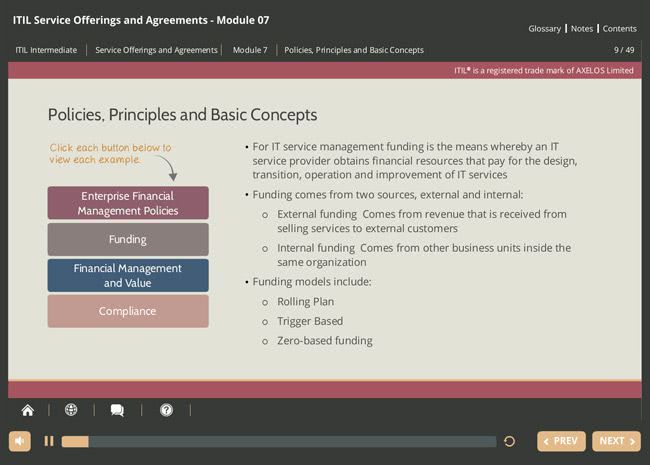Open the Contents link
The width and height of the screenshot is (650, 465).
[619, 29]
